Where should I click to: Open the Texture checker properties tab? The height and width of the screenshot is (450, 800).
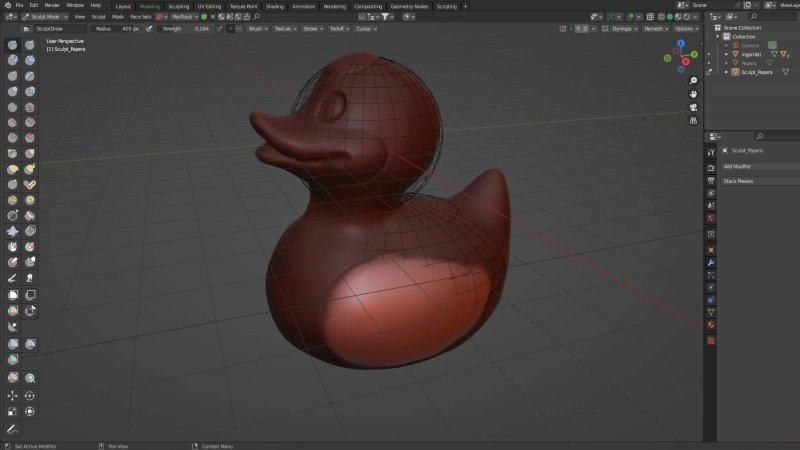(x=711, y=341)
